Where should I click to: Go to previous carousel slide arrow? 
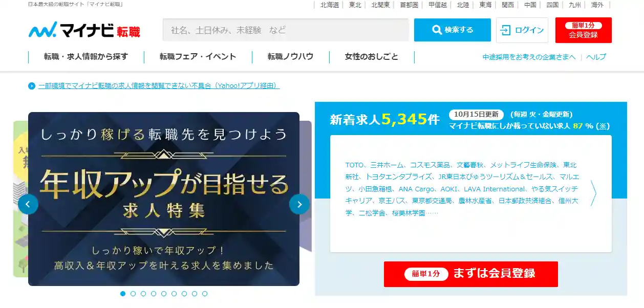28,204
